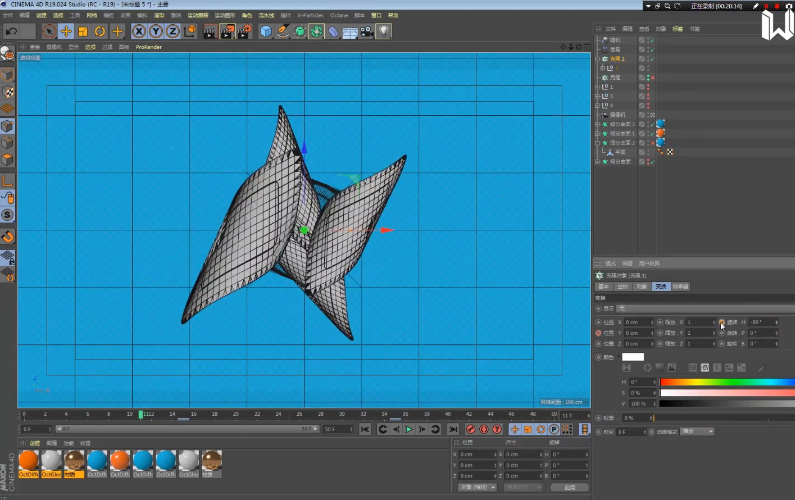This screenshot has height=500, width=795.
Task: Toggle visibility dots of null 1
Action: coord(648,87)
